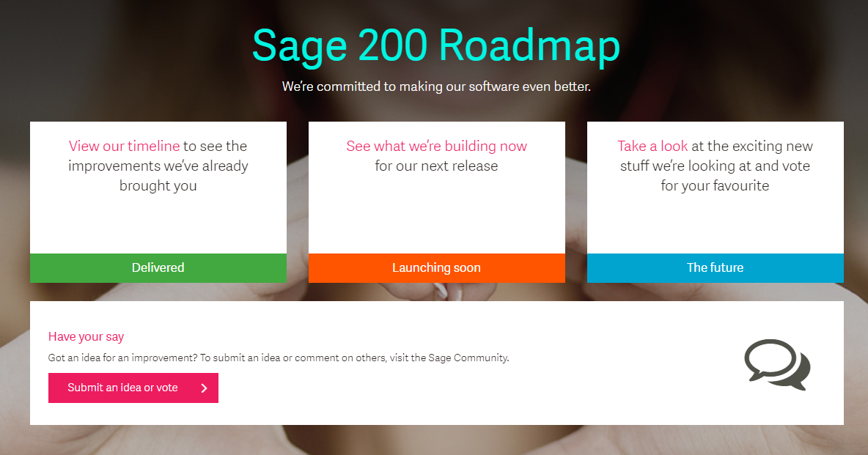Click the chevron arrow on Submit button
Image resolution: width=868 pixels, height=455 pixels.
(204, 388)
